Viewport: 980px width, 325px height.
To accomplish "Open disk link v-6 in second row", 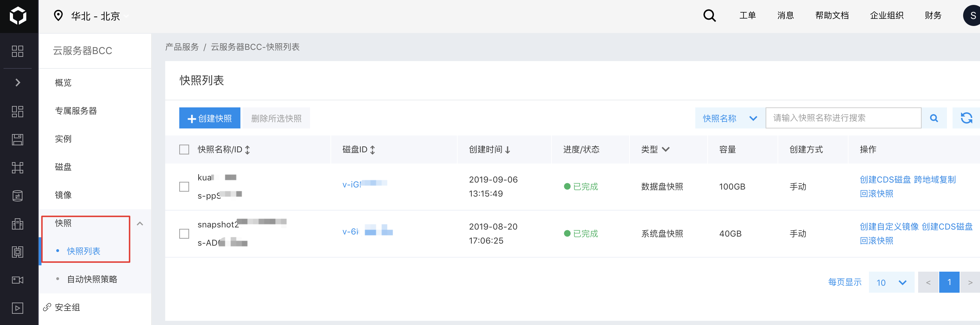I will 367,231.
